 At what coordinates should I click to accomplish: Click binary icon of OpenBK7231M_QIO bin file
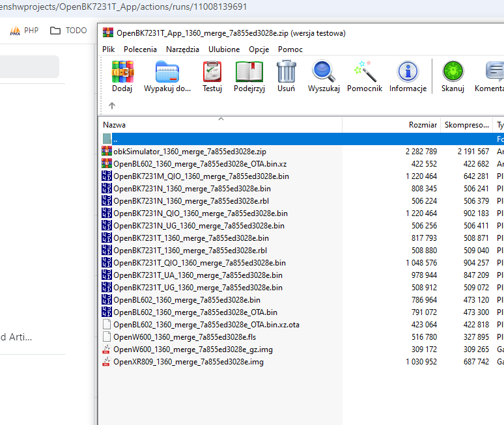point(107,176)
